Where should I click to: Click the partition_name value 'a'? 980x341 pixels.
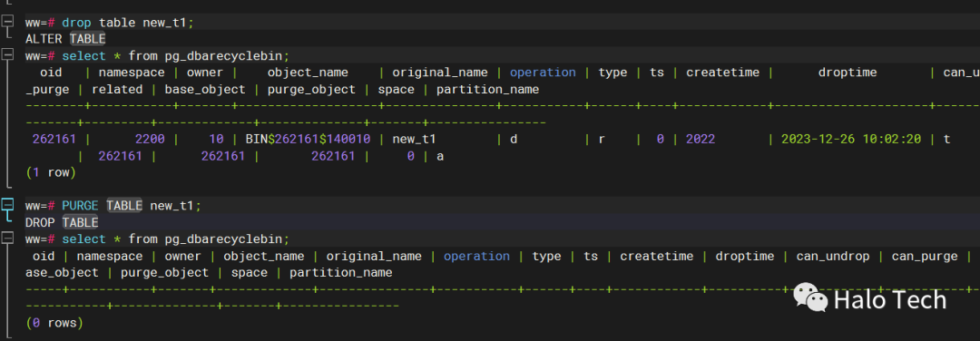click(440, 156)
